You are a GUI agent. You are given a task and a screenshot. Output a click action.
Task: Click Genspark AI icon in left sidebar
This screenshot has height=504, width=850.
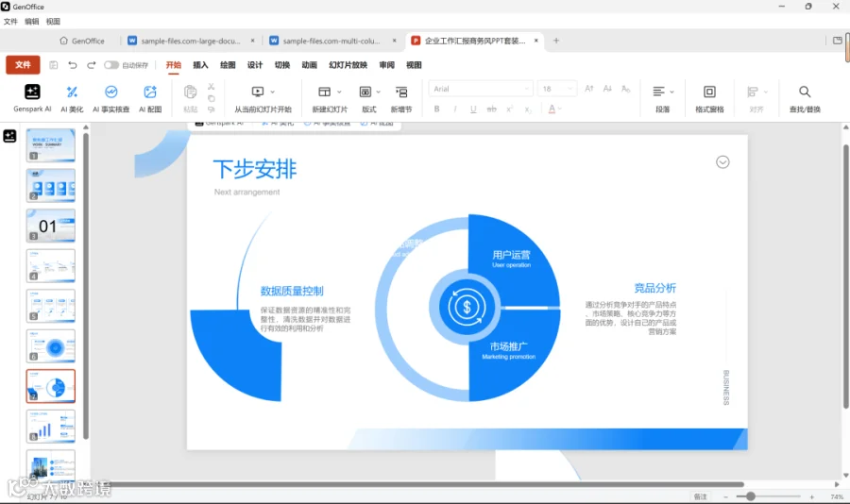(9, 136)
